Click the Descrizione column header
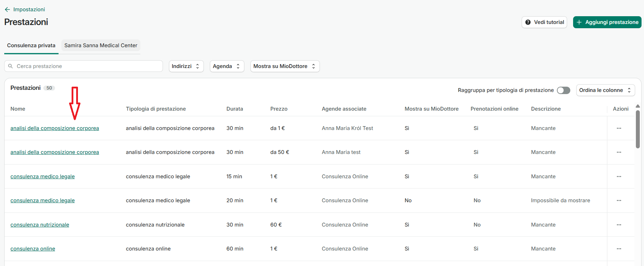The width and height of the screenshot is (644, 266). pyautogui.click(x=546, y=109)
